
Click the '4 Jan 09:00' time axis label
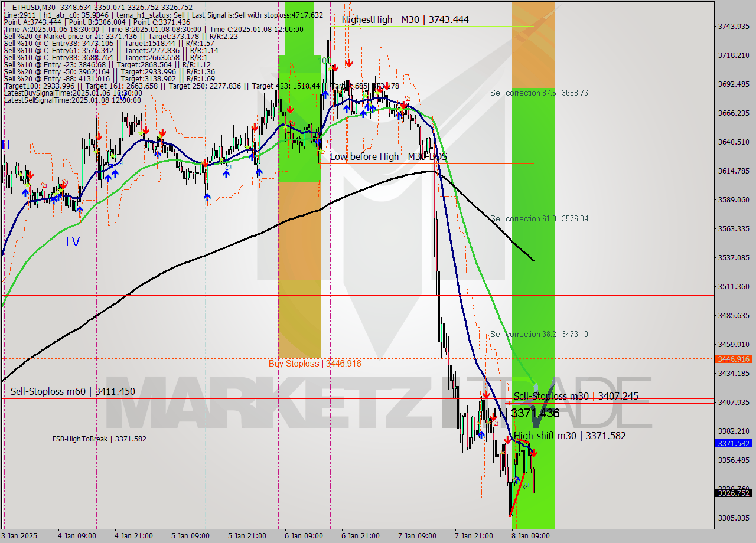click(x=77, y=536)
